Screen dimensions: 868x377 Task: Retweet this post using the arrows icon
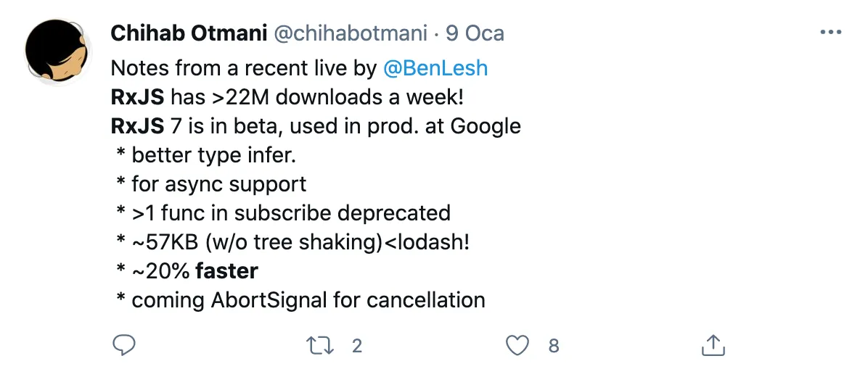click(x=319, y=346)
